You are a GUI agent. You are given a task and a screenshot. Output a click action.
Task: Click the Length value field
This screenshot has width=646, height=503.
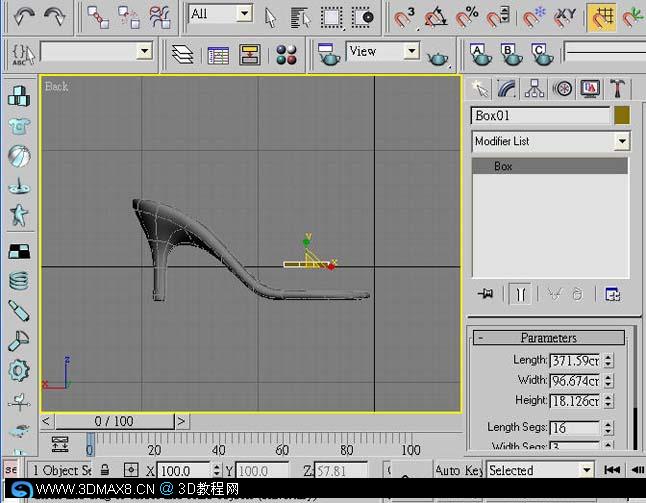[575, 360]
